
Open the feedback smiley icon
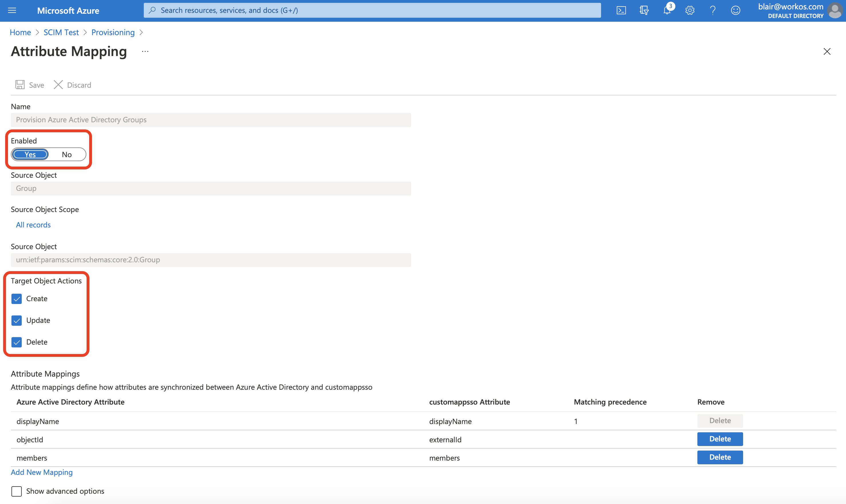(736, 11)
